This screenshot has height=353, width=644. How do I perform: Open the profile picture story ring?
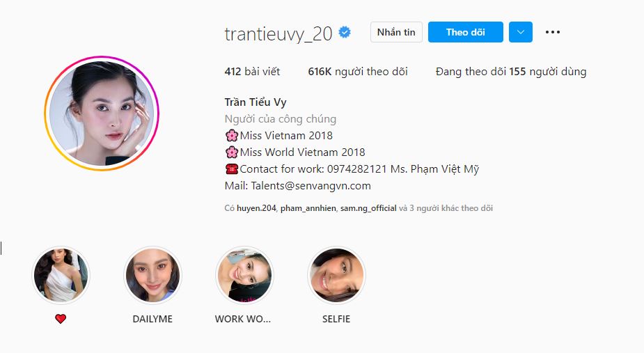point(102,113)
